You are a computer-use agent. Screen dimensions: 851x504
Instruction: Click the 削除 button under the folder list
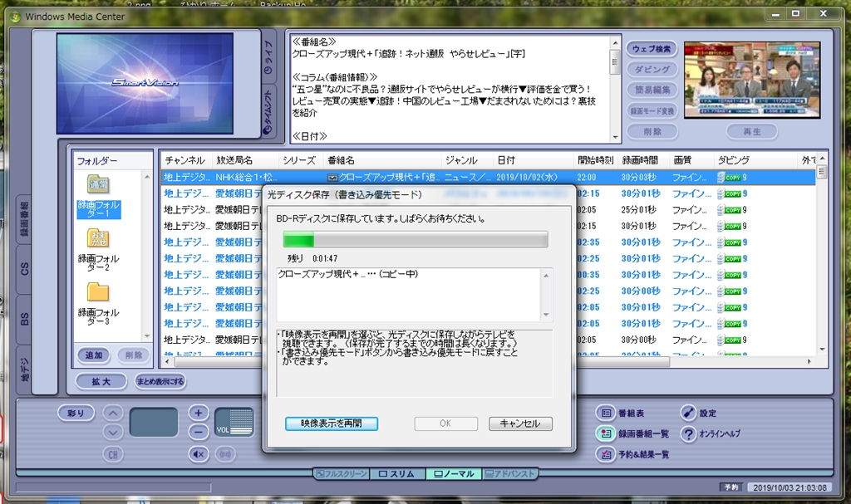133,355
